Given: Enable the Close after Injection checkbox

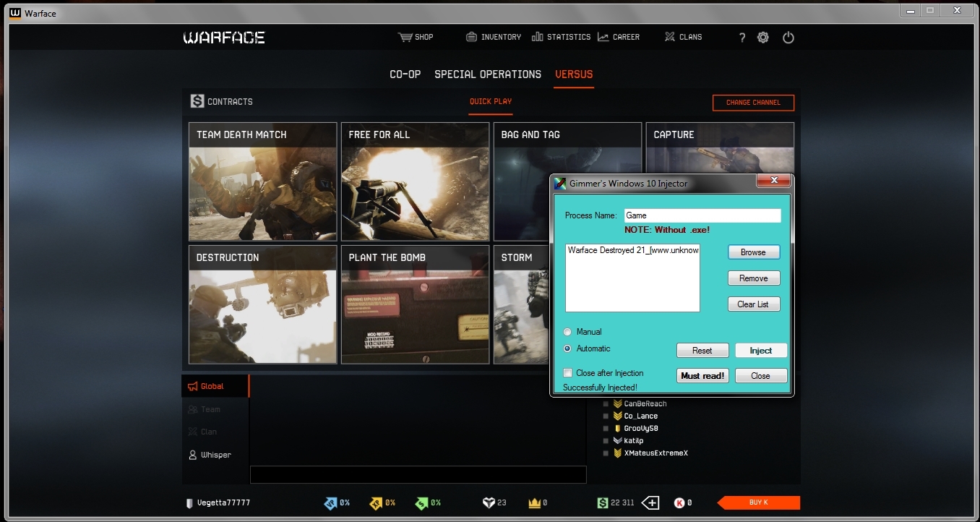Looking at the screenshot, I should (x=568, y=373).
